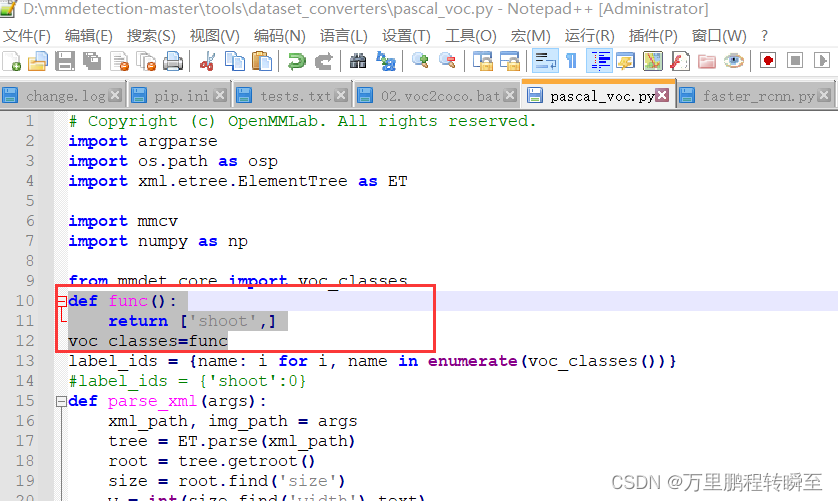Collapse the func definition fold marker
This screenshot has width=838, height=501.
(x=62, y=301)
